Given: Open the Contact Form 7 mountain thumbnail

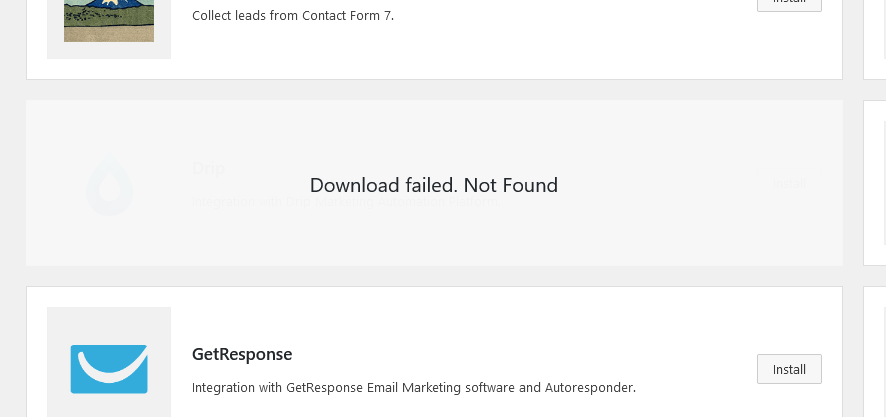Looking at the screenshot, I should click(x=109, y=21).
